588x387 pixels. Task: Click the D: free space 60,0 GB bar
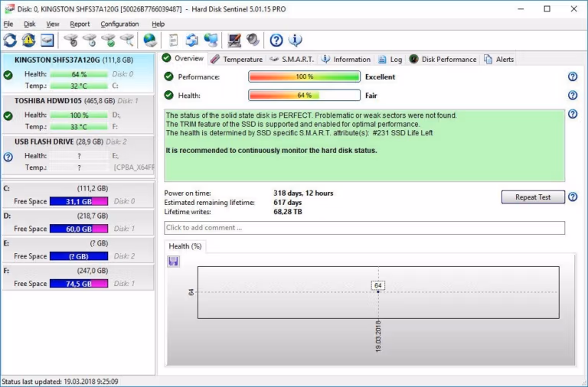click(79, 229)
